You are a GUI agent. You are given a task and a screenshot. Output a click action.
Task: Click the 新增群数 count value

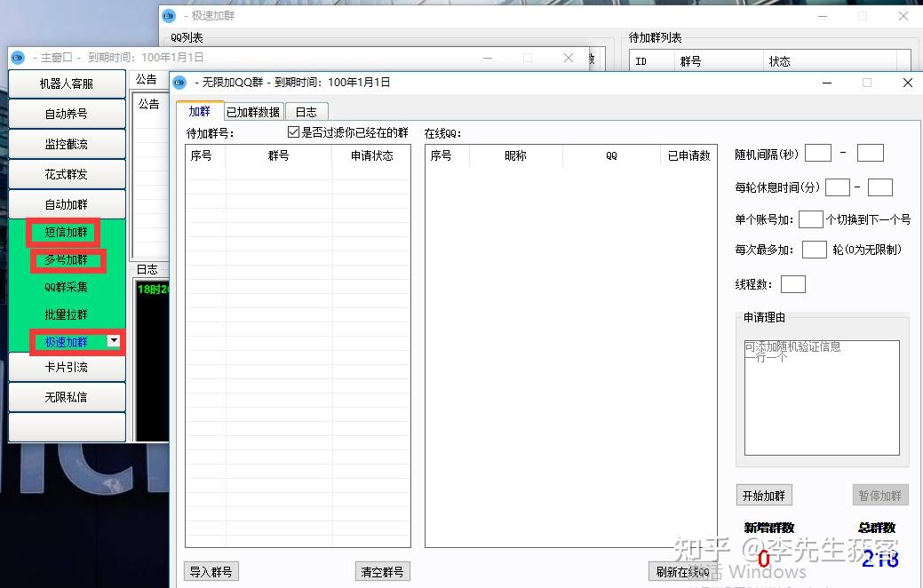point(764,558)
